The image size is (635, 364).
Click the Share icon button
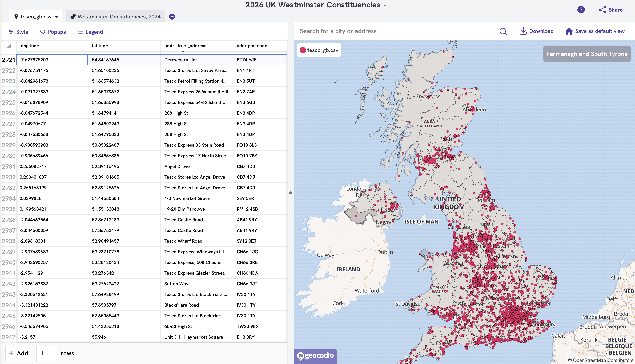[x=610, y=10]
